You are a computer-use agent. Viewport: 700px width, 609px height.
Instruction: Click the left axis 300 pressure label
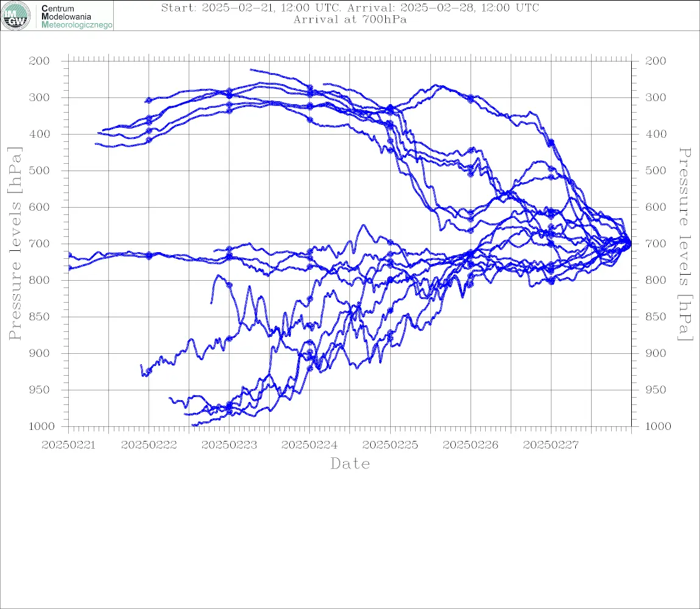point(39,97)
